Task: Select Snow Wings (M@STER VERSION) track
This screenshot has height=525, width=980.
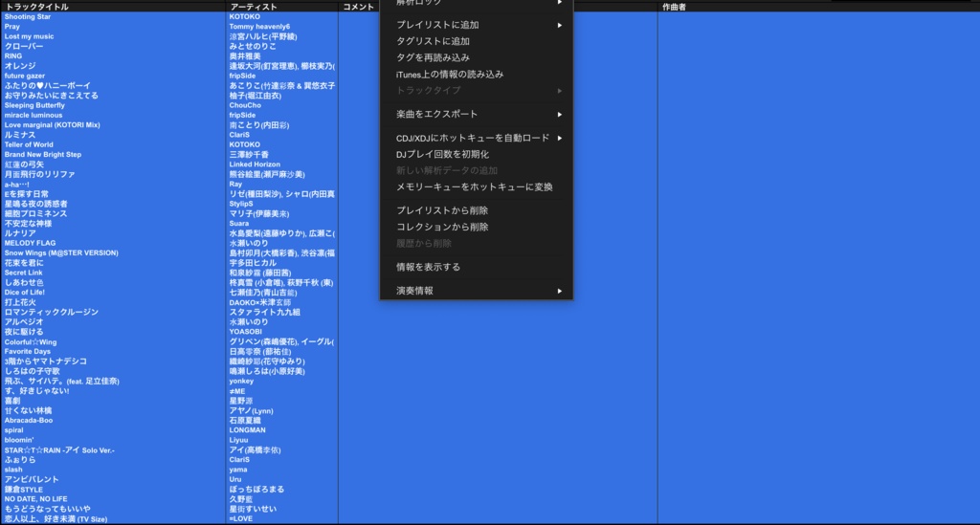Action: [61, 252]
